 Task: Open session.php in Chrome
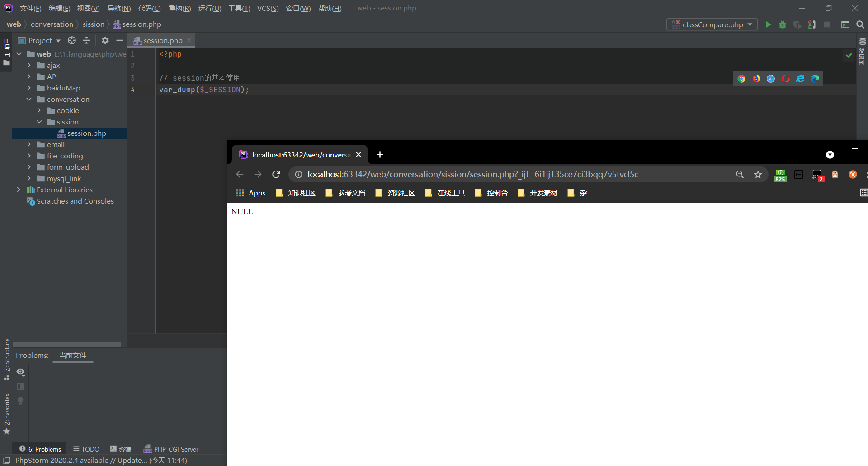741,78
